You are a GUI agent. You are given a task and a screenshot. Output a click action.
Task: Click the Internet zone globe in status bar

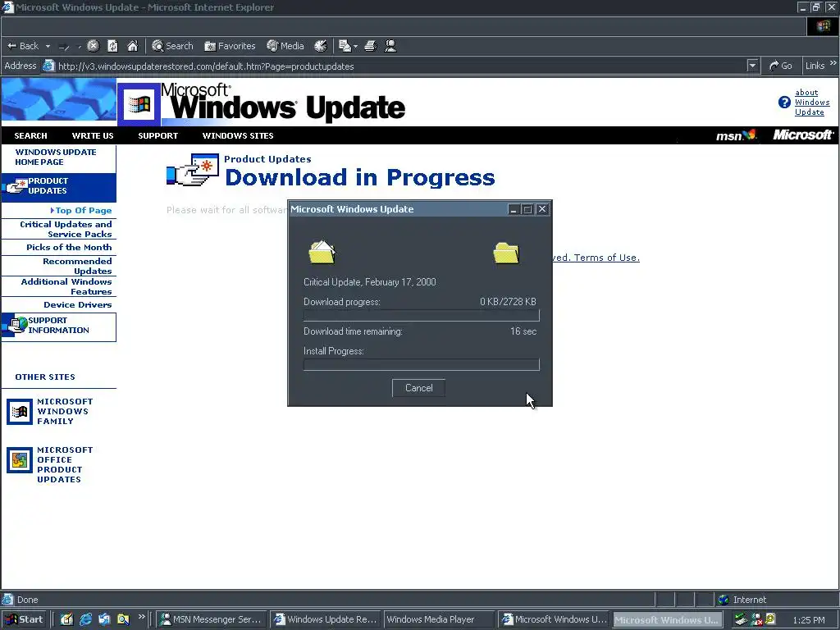724,600
